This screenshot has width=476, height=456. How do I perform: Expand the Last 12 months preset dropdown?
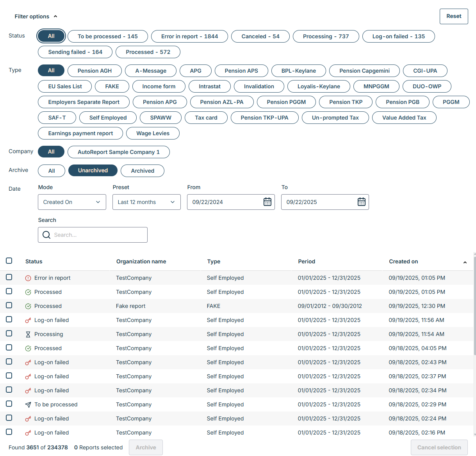[x=146, y=202]
